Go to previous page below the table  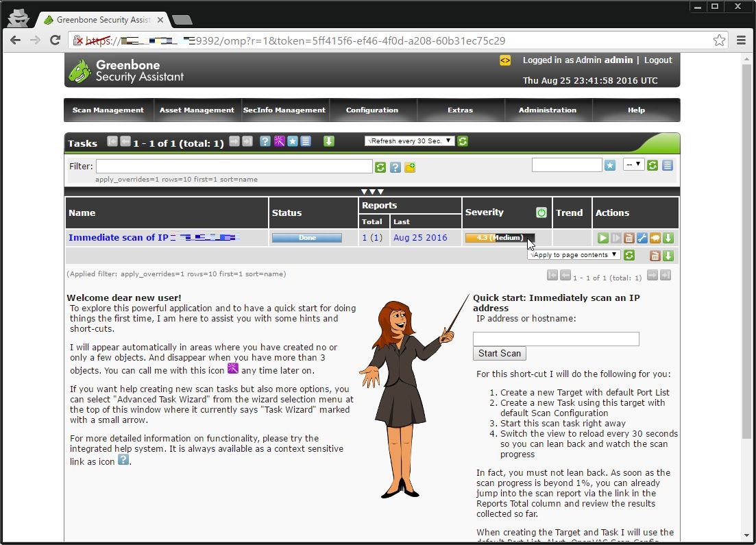click(x=565, y=276)
